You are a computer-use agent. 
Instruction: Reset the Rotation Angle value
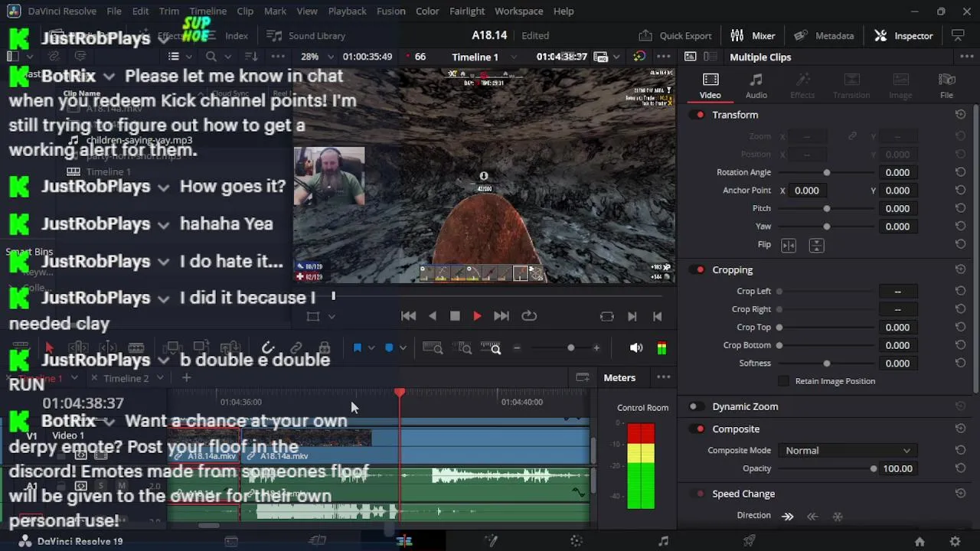tap(960, 172)
